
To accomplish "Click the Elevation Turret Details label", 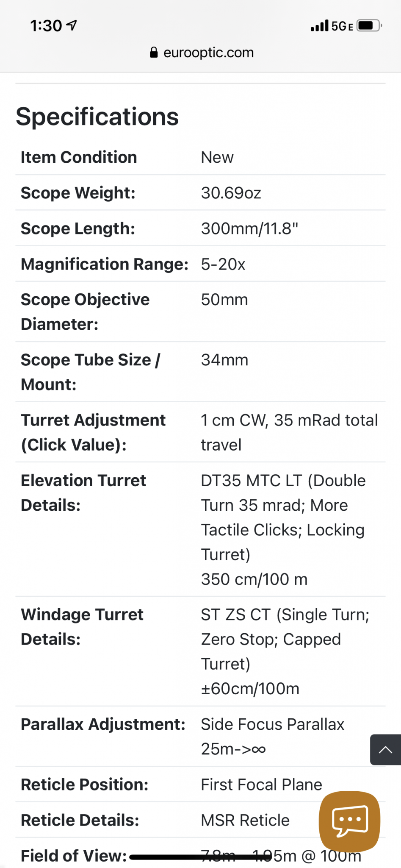I will click(x=83, y=492).
